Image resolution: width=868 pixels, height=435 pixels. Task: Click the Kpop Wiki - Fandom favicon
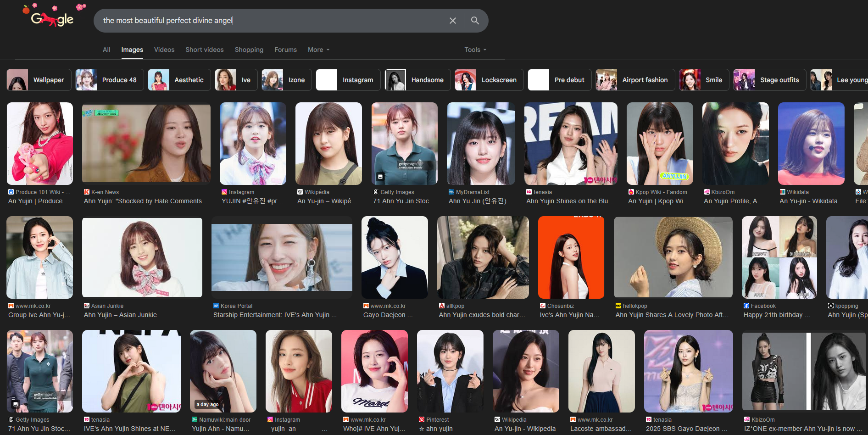click(631, 192)
